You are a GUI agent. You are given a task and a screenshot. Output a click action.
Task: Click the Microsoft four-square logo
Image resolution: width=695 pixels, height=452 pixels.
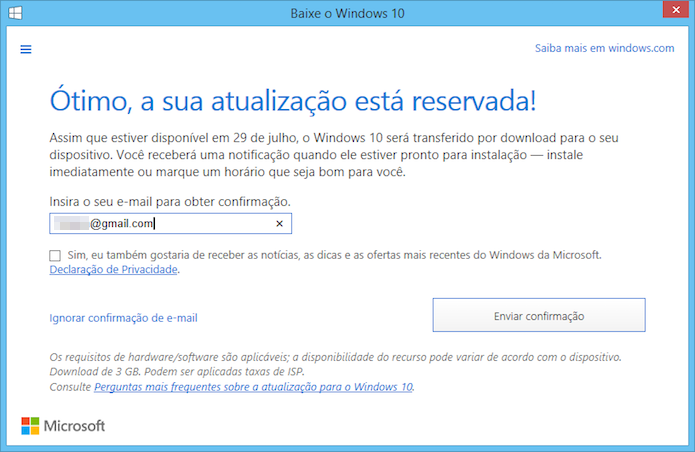point(31,426)
